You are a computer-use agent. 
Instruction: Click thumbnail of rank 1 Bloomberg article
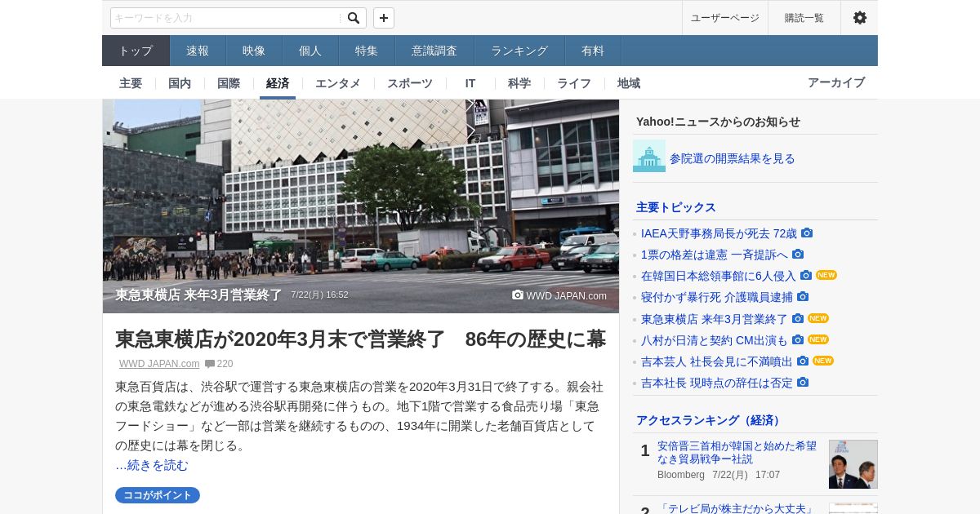tap(853, 464)
